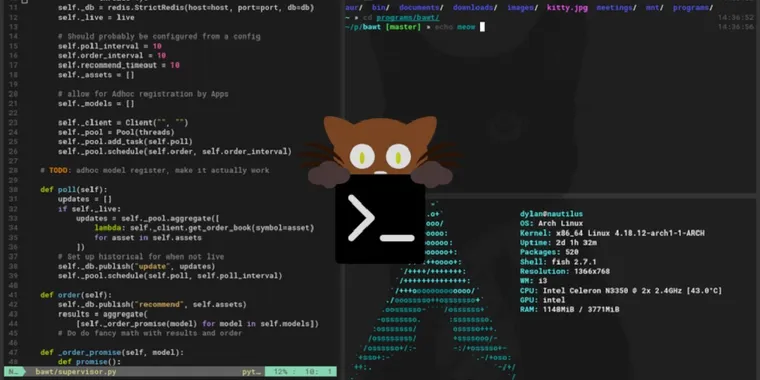Click the terminal cursor block after meow
Image resolution: width=760 pixels, height=380 pixels.
(482, 27)
